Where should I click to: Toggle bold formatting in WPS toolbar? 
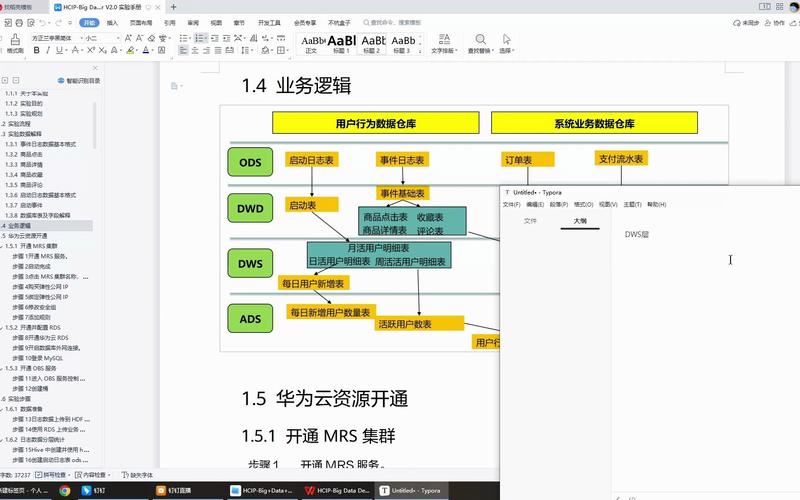pos(36,50)
